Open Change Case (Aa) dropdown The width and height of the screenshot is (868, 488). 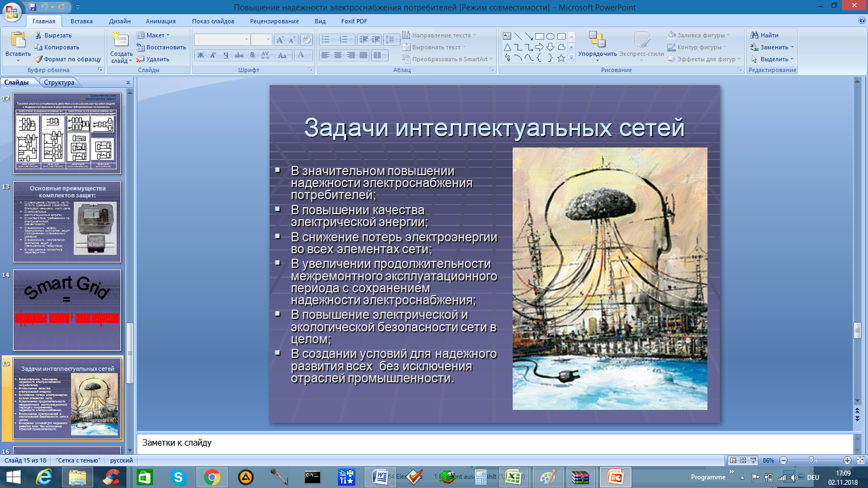pos(283,55)
